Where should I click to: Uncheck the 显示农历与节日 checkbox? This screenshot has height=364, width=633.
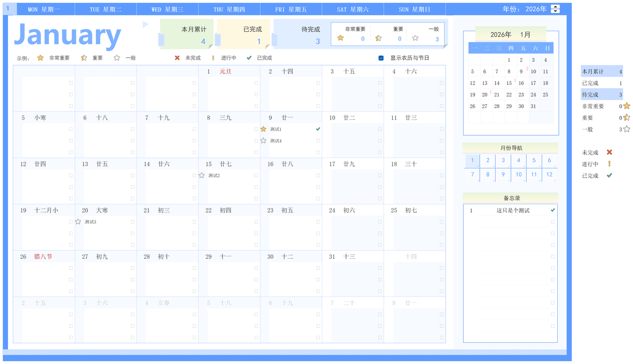click(381, 58)
